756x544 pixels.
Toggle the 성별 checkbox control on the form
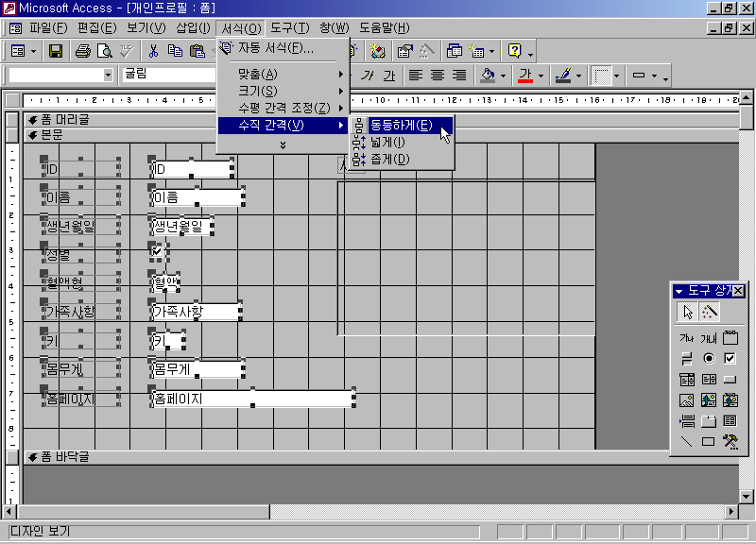click(157, 251)
